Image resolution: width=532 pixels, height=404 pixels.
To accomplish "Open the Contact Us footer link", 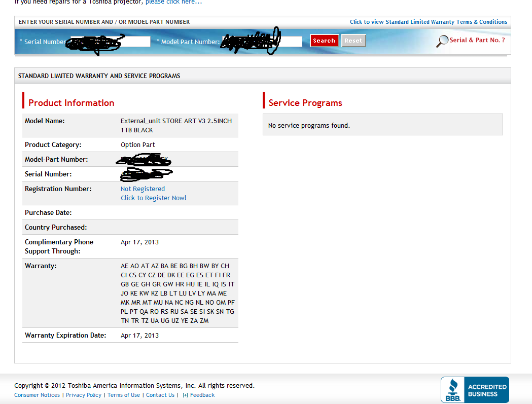I will coord(160,395).
